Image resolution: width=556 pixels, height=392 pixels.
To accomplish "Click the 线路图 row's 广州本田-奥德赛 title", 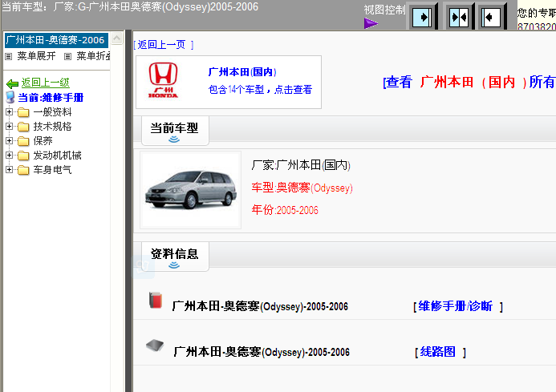I will click(x=262, y=352).
